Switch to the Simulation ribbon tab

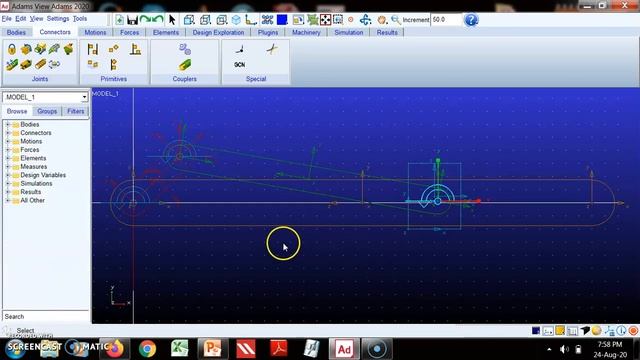pyautogui.click(x=349, y=32)
